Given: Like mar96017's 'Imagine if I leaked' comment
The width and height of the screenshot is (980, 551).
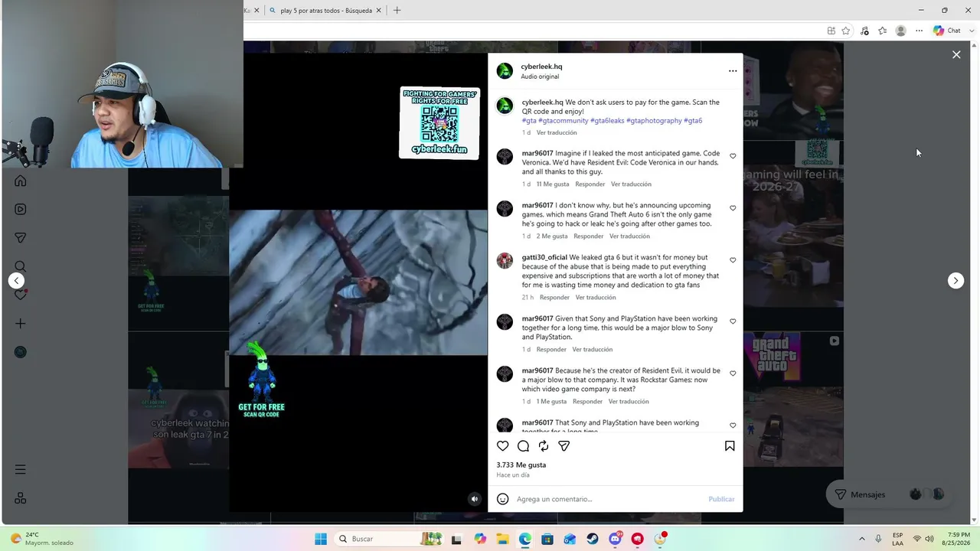Looking at the screenshot, I should pos(733,156).
